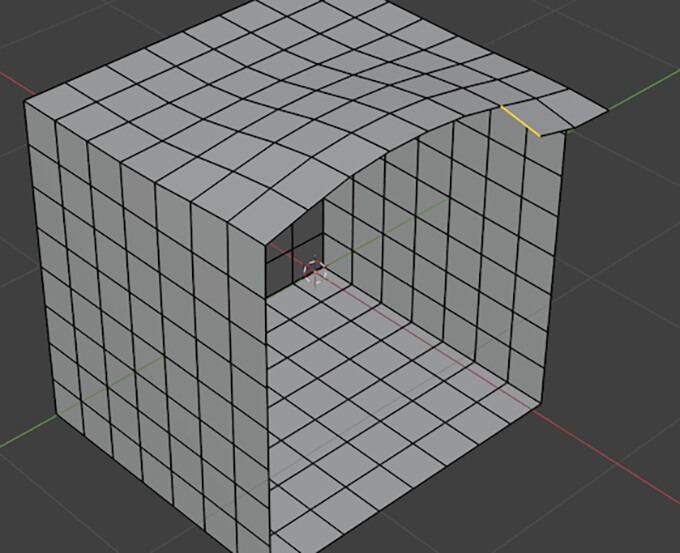This screenshot has height=553, width=680.
Task: Select the far-right tip vertex of the overhanging flap
Action: point(607,111)
